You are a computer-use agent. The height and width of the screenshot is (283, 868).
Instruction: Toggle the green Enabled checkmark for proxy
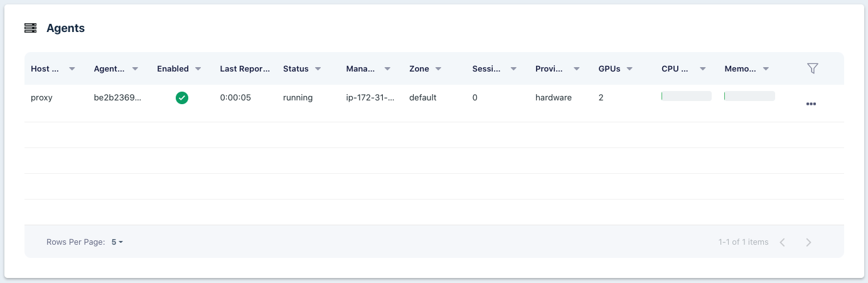tap(182, 98)
